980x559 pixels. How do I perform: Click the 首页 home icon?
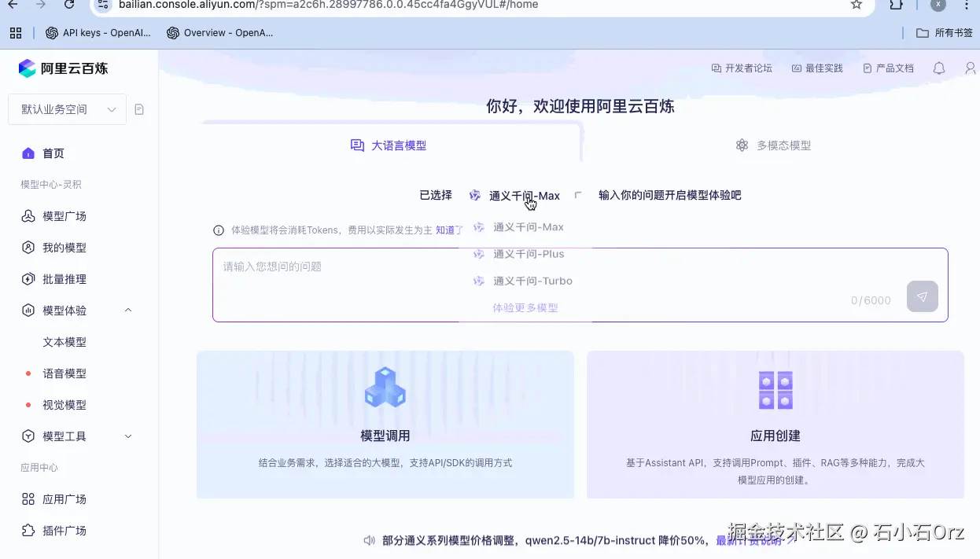[28, 153]
